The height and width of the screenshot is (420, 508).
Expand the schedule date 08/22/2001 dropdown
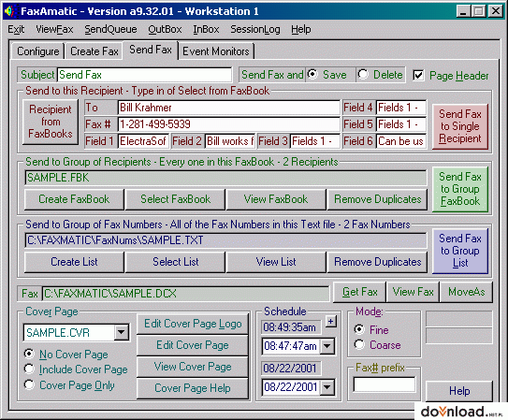click(327, 386)
